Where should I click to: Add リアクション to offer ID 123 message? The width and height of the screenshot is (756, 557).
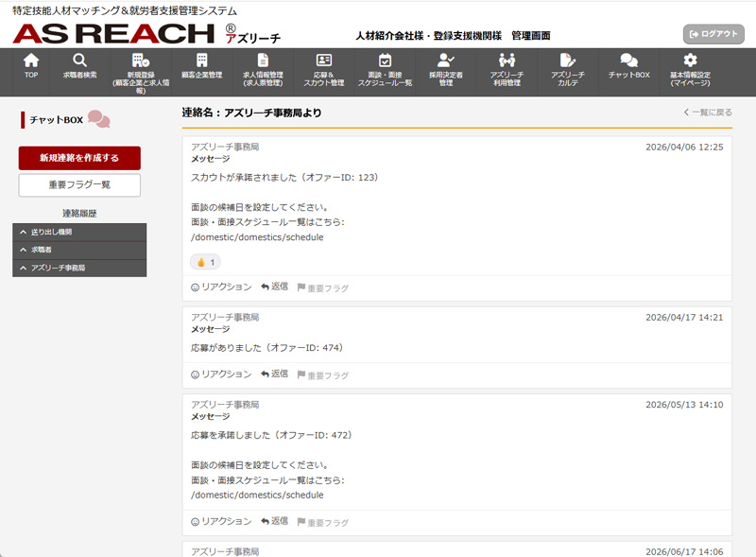pos(221,287)
